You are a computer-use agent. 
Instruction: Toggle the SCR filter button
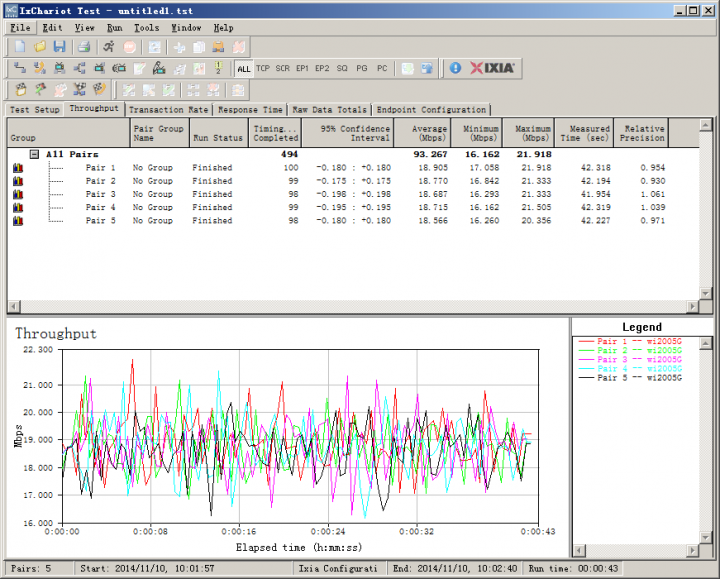click(x=282, y=68)
